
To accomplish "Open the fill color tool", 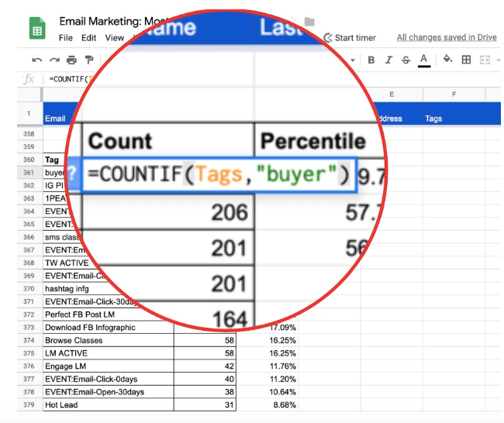I will pyautogui.click(x=447, y=60).
